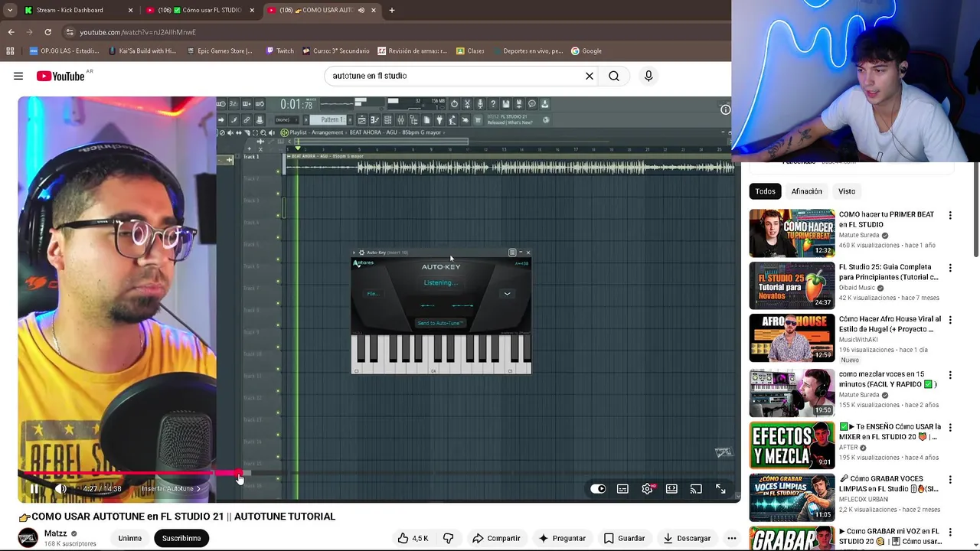Open the Clases bookmark folder
Image resolution: width=980 pixels, height=551 pixels.
470,51
